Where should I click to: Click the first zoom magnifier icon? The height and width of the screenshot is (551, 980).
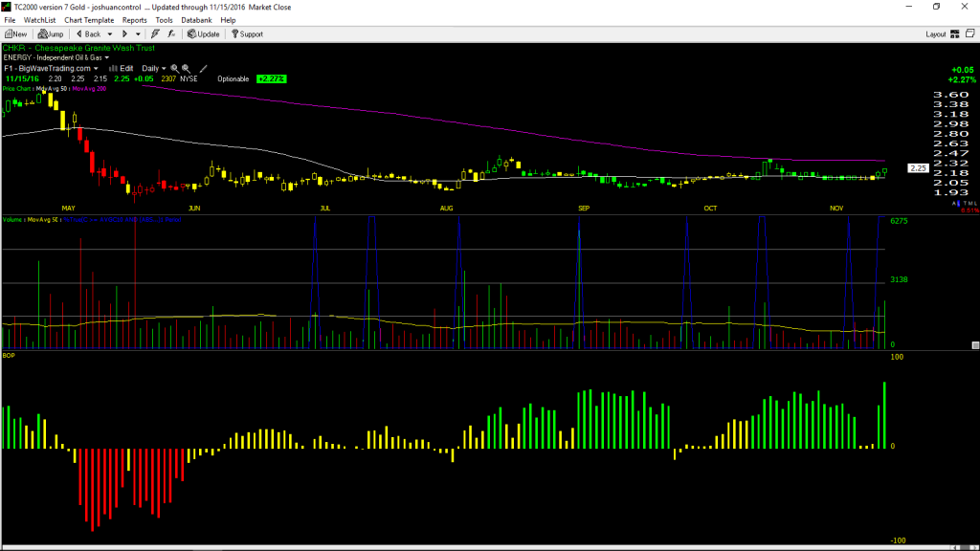pyautogui.click(x=175, y=68)
